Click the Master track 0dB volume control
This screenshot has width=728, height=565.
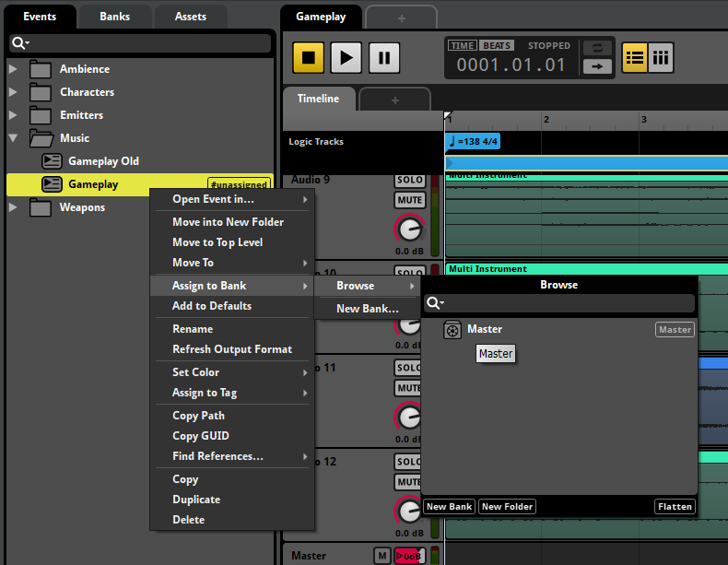(x=409, y=556)
